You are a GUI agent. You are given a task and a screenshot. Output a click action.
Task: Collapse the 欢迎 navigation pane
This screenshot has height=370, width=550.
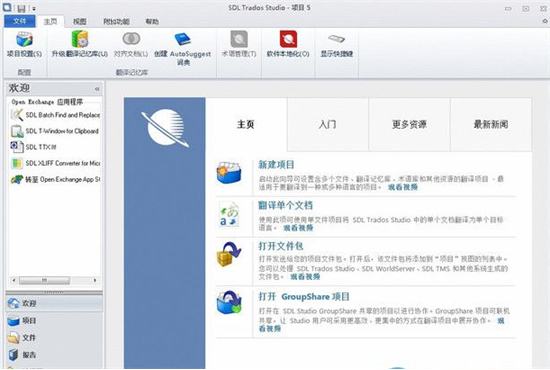[97, 89]
